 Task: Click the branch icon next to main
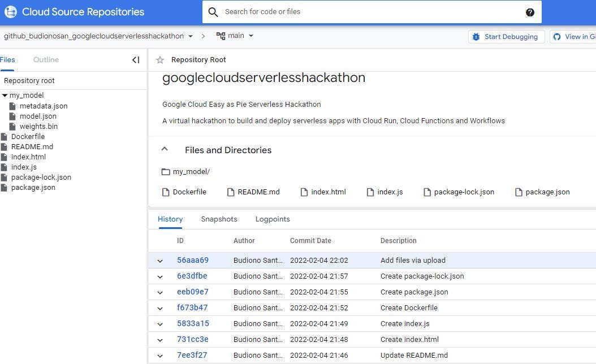[221, 36]
